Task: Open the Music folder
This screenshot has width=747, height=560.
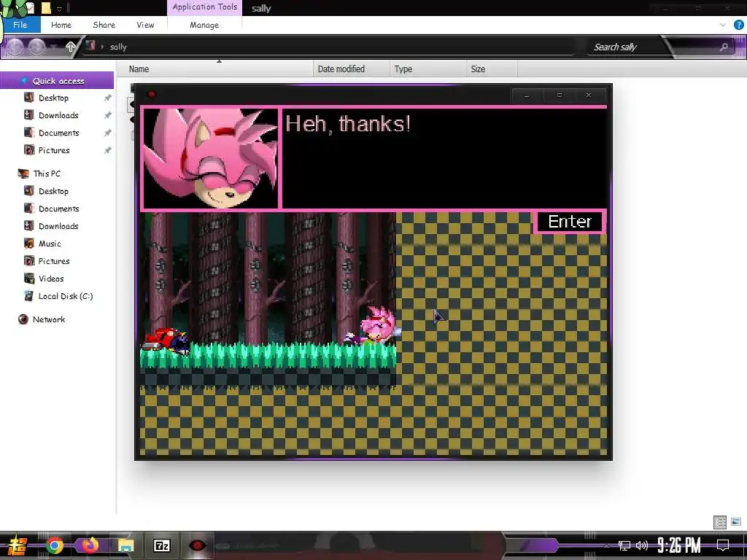Action: pyautogui.click(x=50, y=244)
